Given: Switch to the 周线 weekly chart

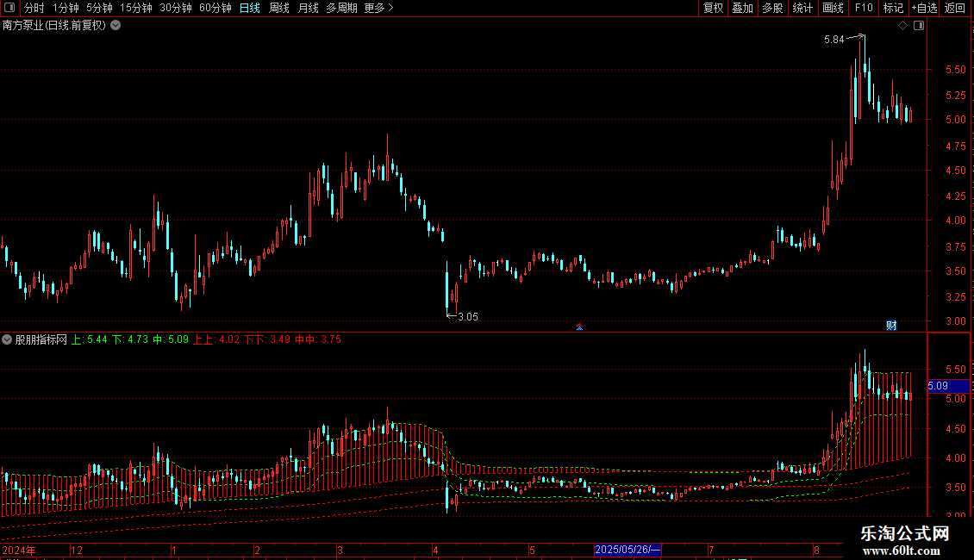Looking at the screenshot, I should coord(279,8).
